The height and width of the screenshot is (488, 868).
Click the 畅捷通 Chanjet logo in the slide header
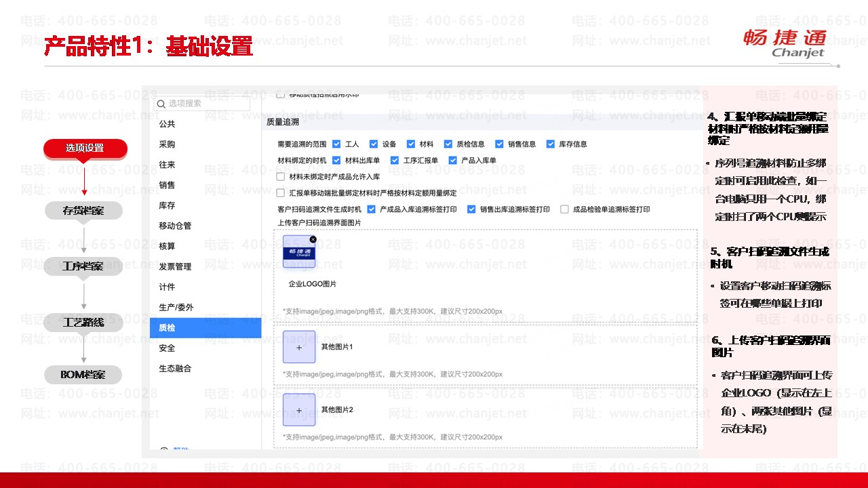[x=785, y=43]
